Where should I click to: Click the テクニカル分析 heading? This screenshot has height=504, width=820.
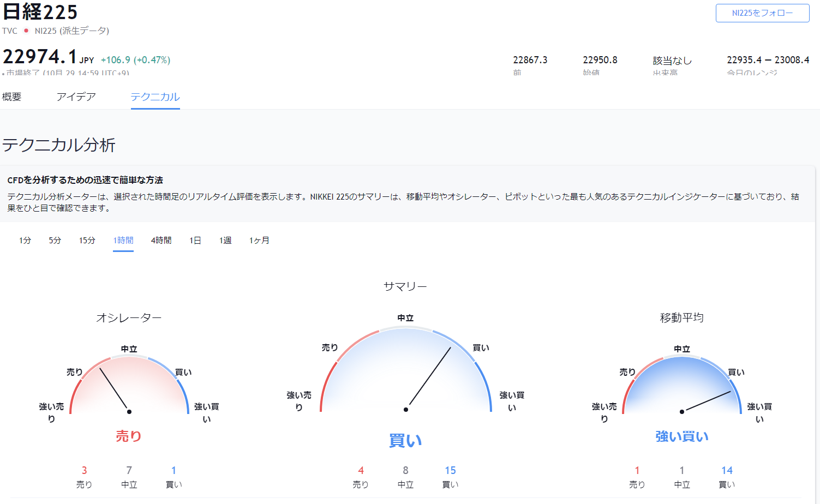pyautogui.click(x=59, y=145)
